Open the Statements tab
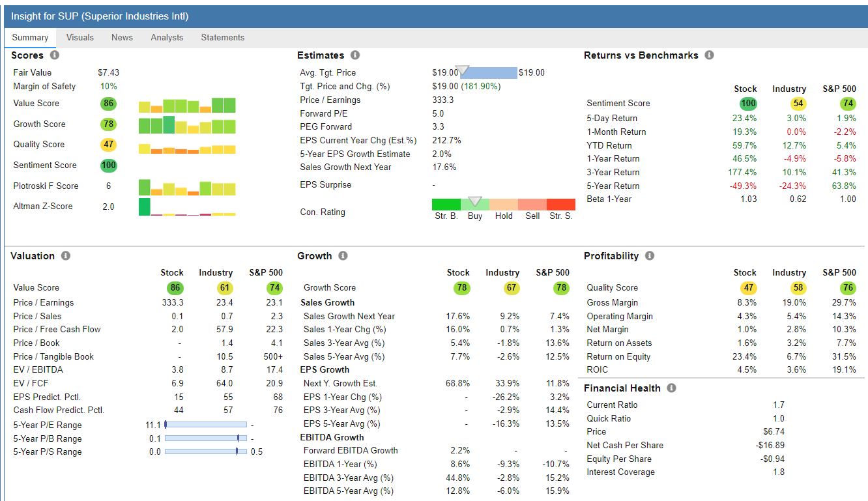 coord(223,38)
